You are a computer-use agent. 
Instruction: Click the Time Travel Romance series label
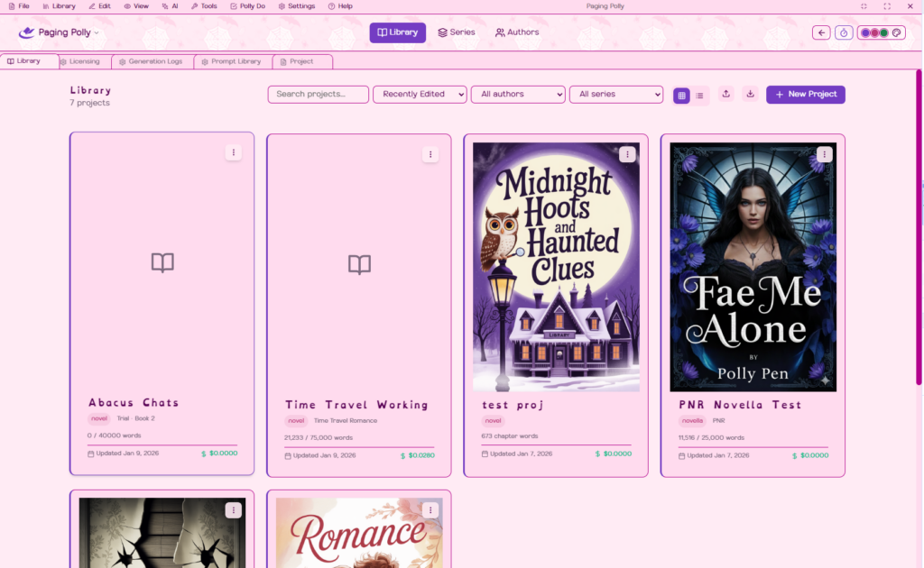coord(346,421)
